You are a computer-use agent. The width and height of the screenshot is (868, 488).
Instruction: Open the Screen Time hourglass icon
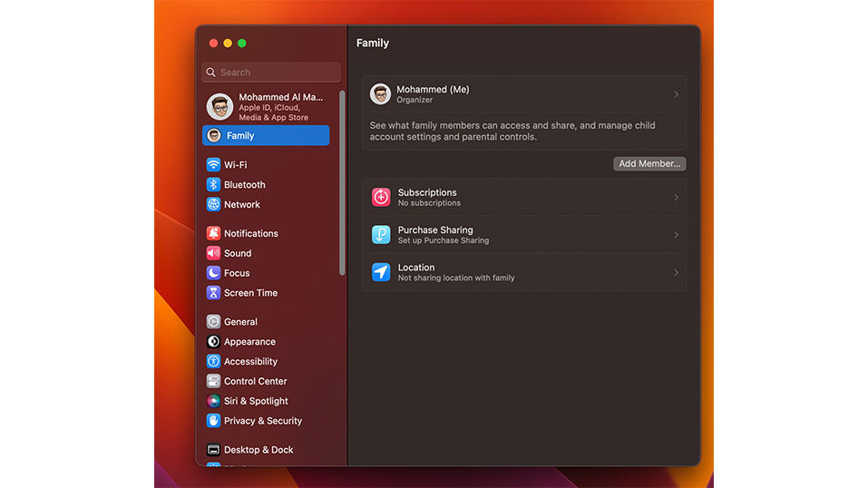click(x=213, y=293)
